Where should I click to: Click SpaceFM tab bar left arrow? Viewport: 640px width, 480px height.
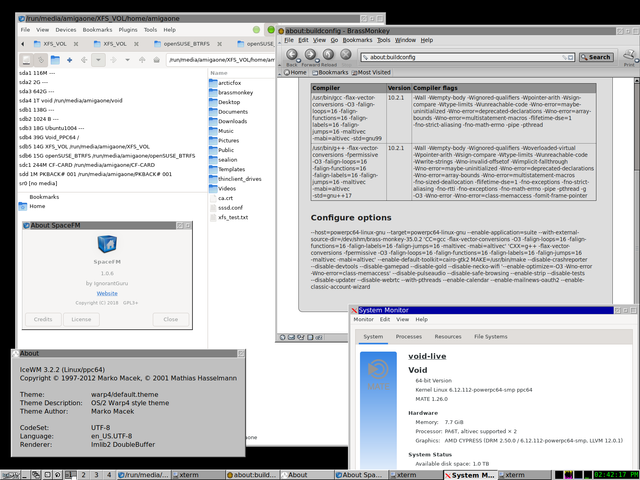point(22,44)
